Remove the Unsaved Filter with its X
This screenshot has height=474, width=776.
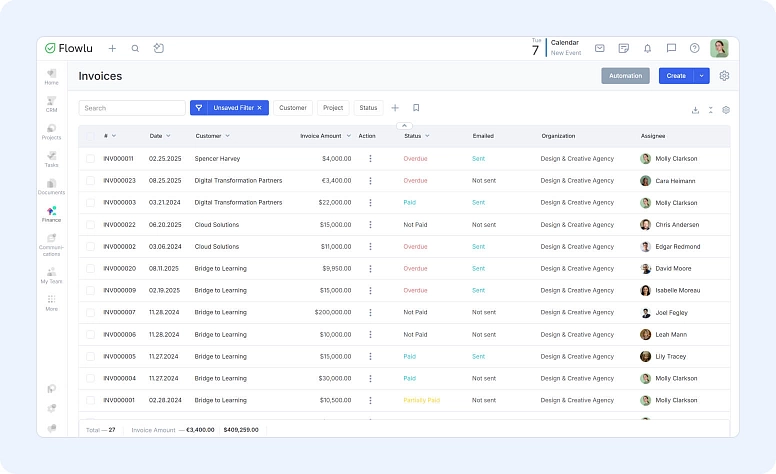click(260, 108)
